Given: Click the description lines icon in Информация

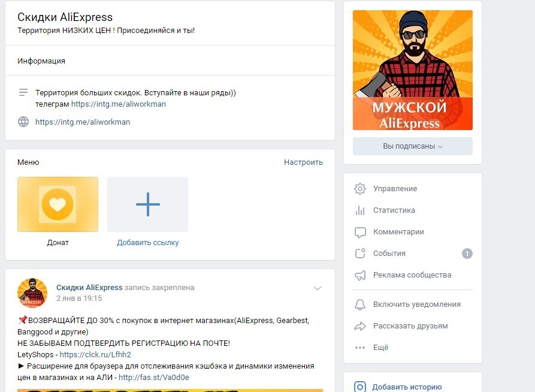Looking at the screenshot, I should coord(23,92).
